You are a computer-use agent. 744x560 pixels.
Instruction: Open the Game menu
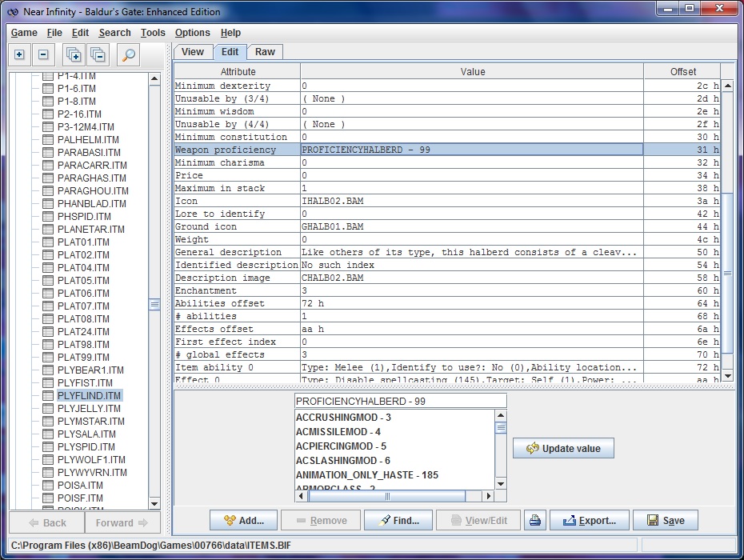click(24, 33)
